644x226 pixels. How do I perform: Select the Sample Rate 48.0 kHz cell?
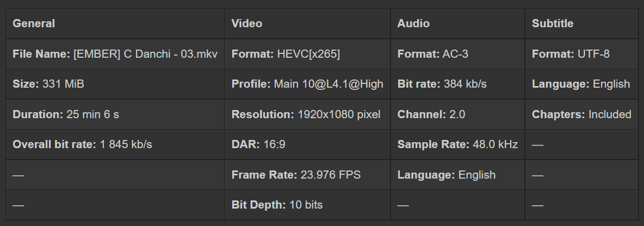point(457,144)
